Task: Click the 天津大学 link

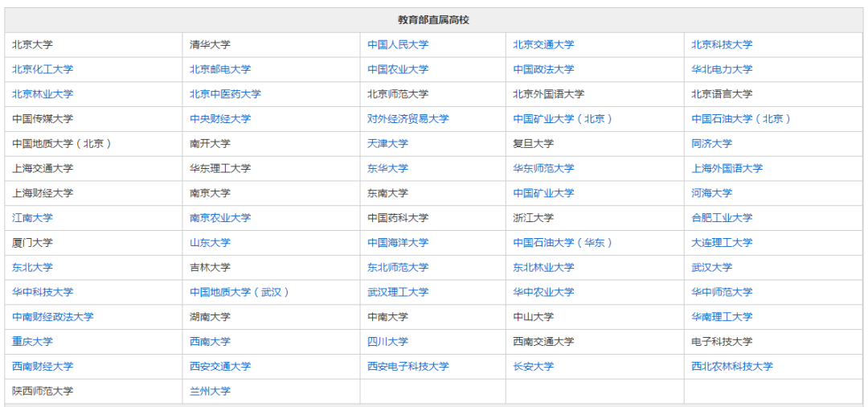Action: click(x=387, y=144)
